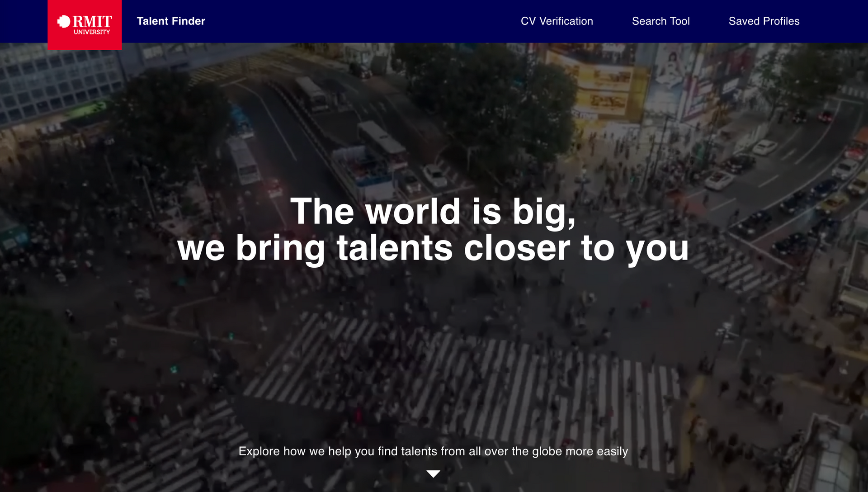
Task: Click 'we bring talents closer to you' line
Action: pos(433,248)
